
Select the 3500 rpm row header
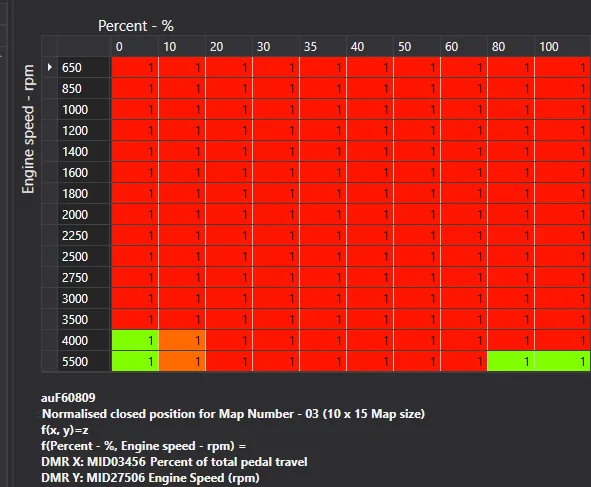[84, 320]
